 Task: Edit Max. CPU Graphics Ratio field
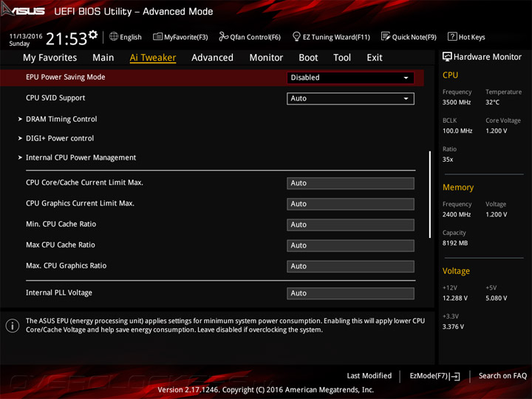point(350,266)
